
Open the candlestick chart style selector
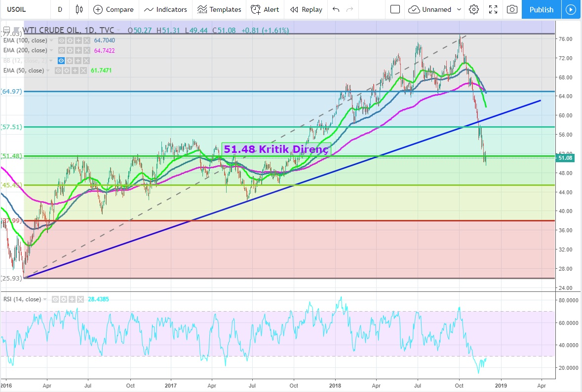[79, 9]
